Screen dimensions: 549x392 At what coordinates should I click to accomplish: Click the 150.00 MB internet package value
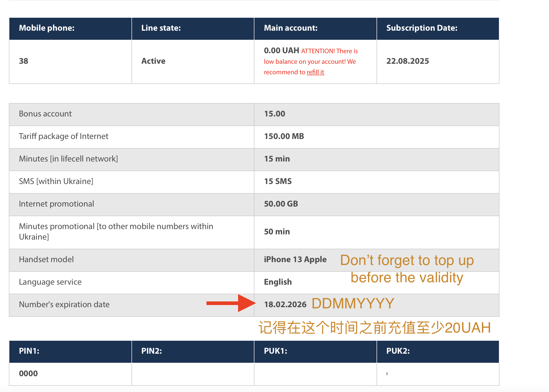click(284, 136)
